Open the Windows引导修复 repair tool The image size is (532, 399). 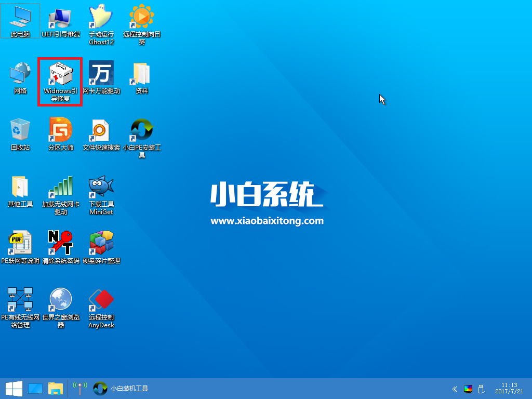point(60,75)
